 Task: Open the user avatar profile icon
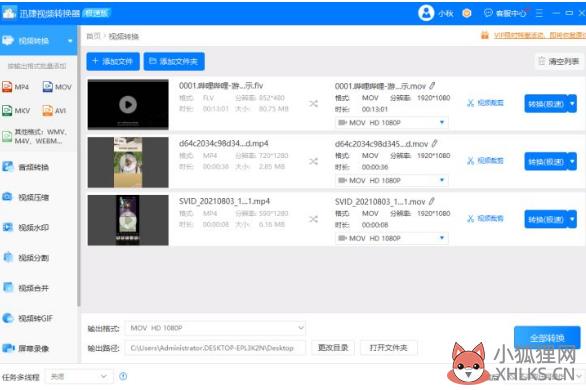pos(426,13)
